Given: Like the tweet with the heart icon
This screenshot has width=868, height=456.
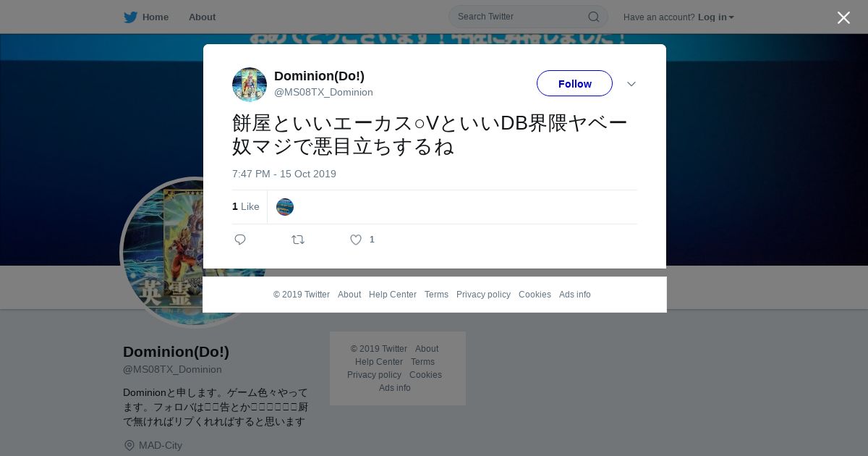Looking at the screenshot, I should [356, 240].
